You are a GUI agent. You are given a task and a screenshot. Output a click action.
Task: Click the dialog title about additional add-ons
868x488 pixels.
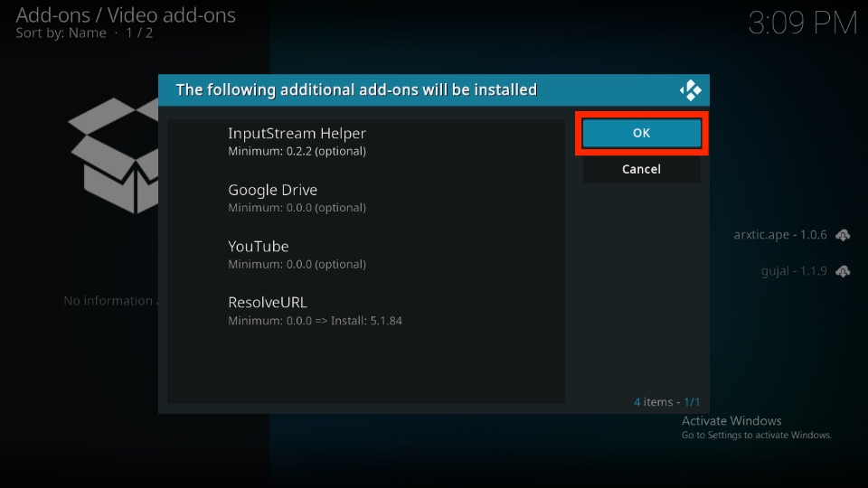(x=356, y=89)
